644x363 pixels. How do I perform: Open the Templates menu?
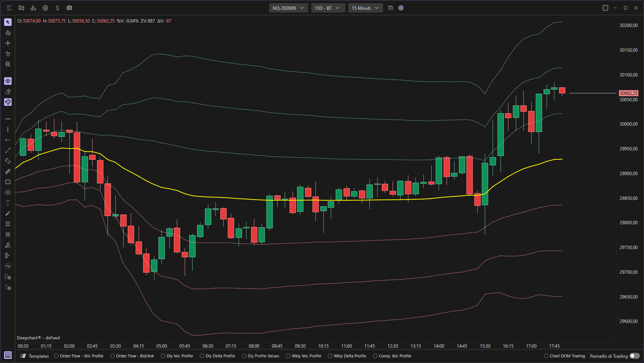click(34, 356)
